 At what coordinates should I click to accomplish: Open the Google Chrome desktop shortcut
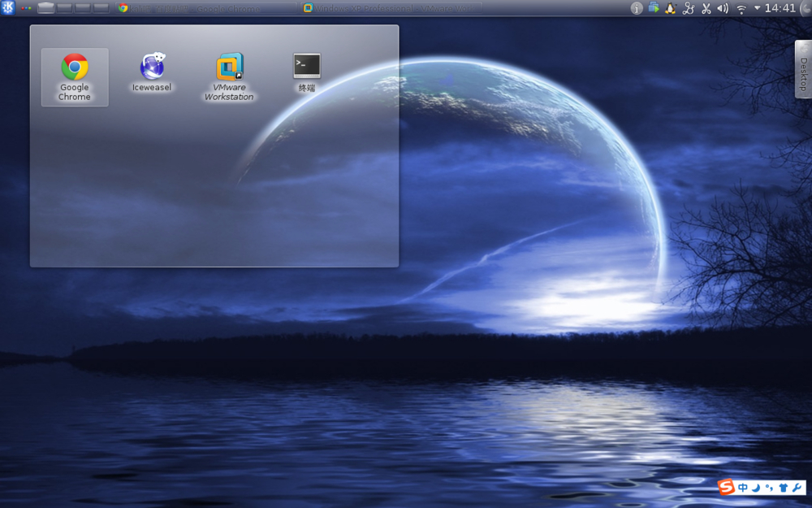75,68
